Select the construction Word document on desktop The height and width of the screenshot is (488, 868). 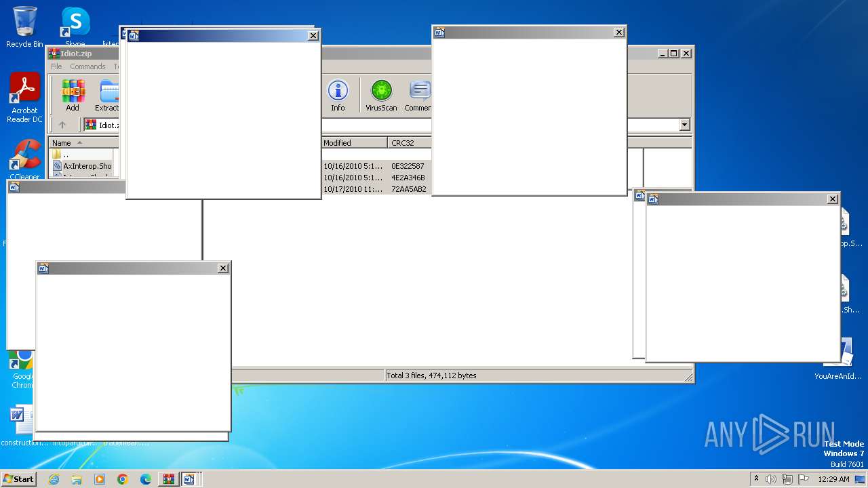[x=23, y=426]
